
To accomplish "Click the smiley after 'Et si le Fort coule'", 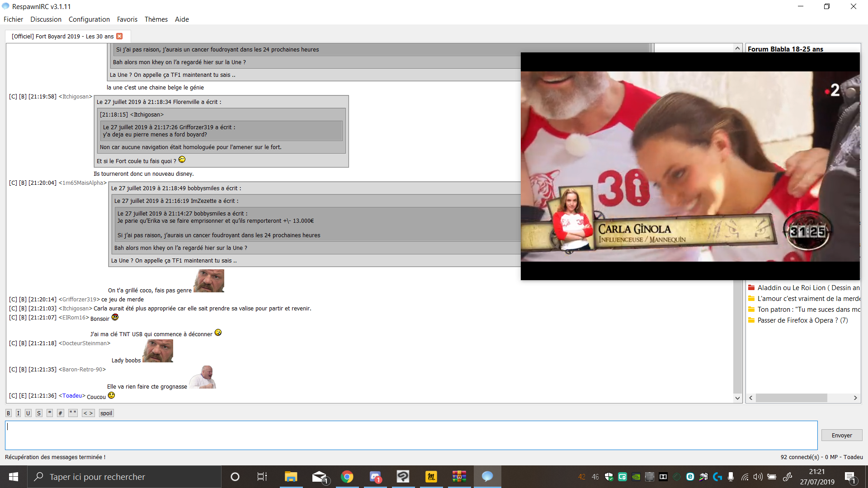I will pyautogui.click(x=182, y=160).
